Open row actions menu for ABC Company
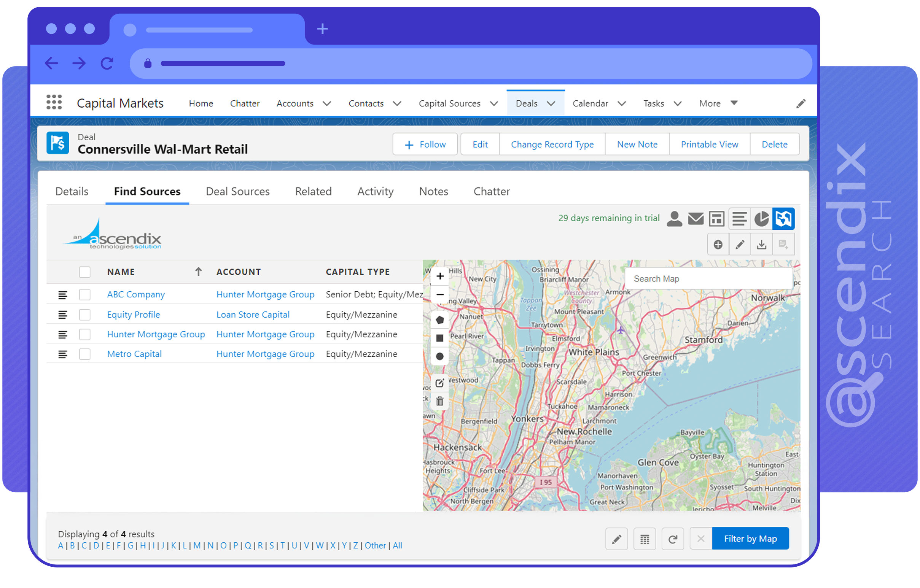Viewport: 920px width, 588px height. click(x=63, y=295)
